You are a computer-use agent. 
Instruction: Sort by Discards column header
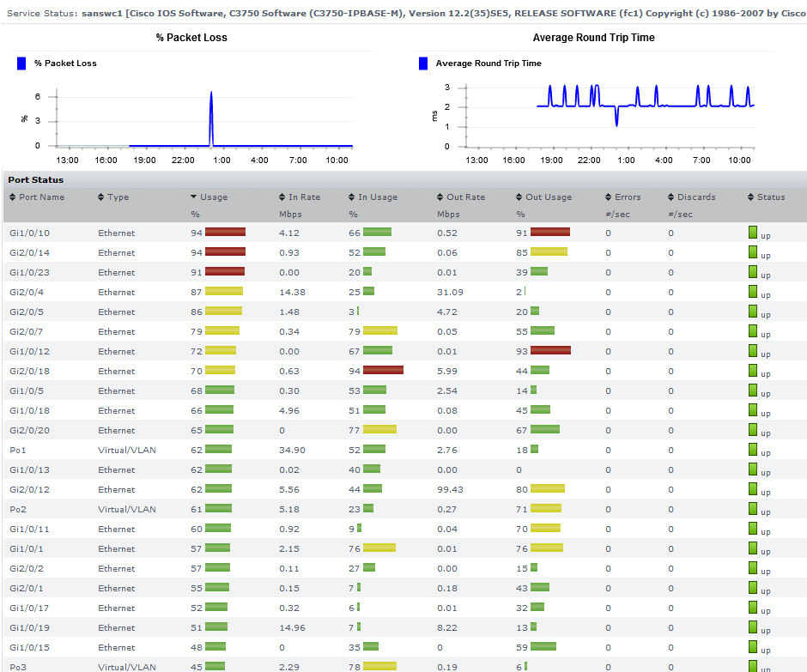tap(692, 197)
